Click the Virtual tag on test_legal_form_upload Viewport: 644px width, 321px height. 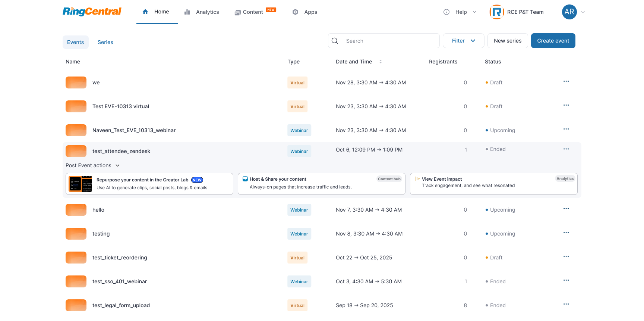tap(297, 305)
